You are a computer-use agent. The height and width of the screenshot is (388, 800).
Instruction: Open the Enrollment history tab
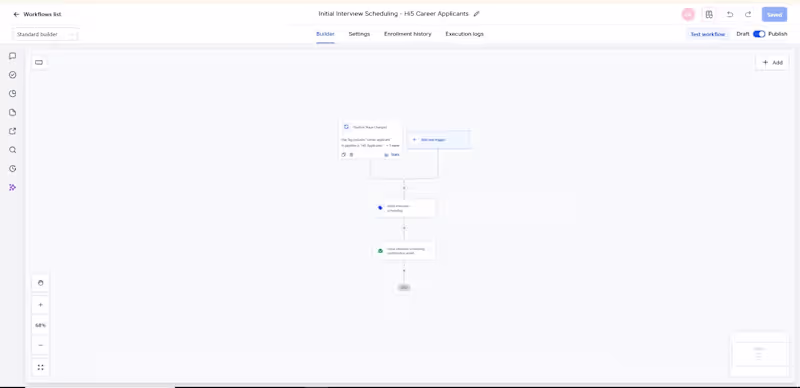tap(408, 34)
